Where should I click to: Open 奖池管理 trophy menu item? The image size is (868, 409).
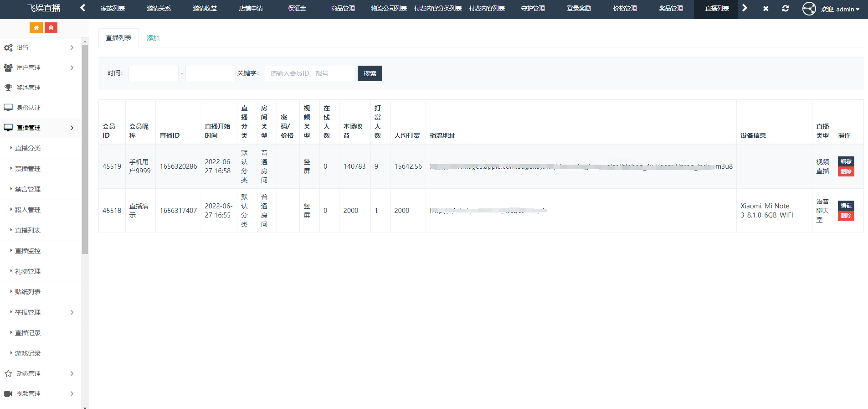(29, 88)
